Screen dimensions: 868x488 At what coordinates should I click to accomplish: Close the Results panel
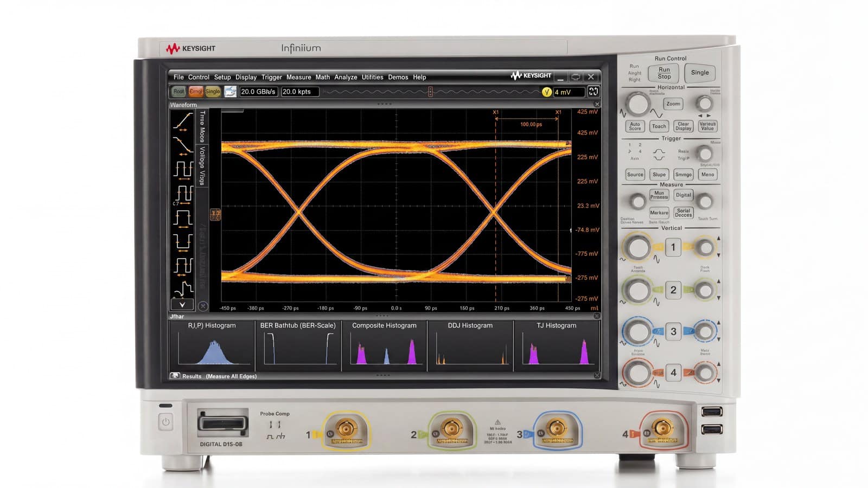pos(597,375)
